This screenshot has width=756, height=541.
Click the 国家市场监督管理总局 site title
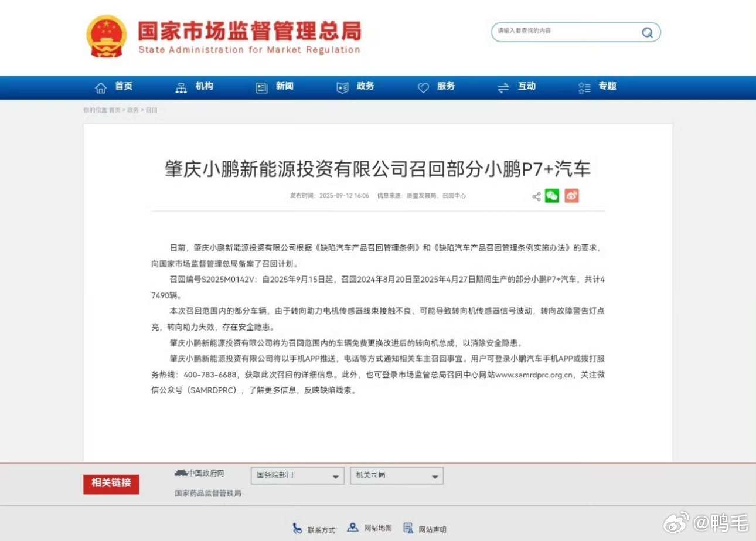click(250, 30)
